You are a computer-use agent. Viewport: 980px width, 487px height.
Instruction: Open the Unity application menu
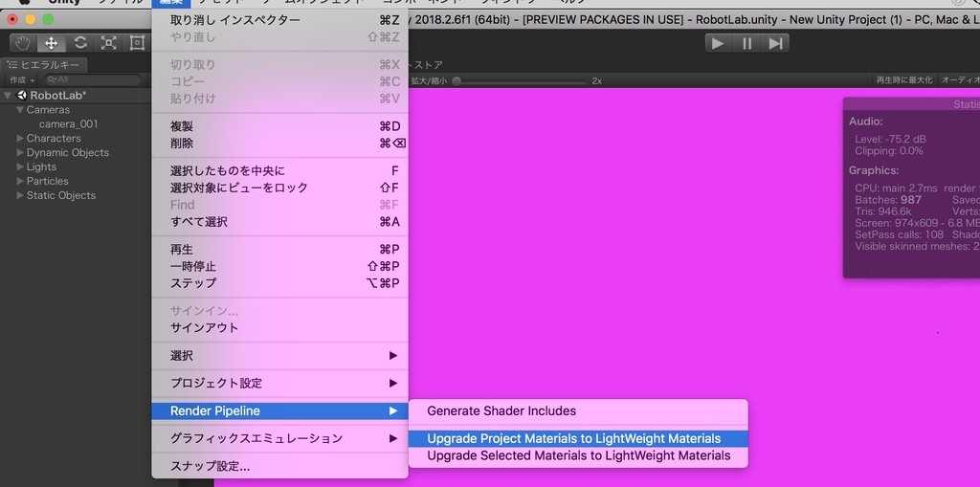(65, 3)
